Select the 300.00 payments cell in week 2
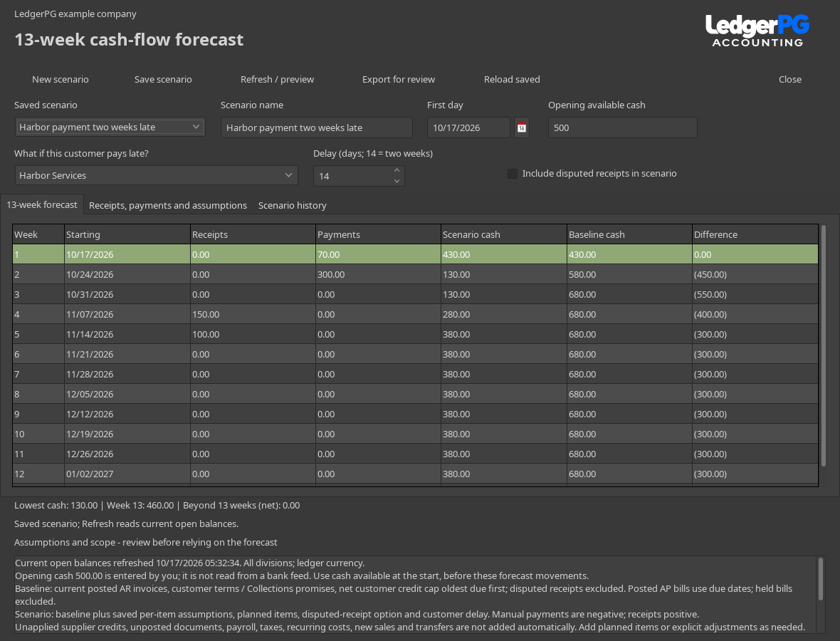 click(378, 274)
